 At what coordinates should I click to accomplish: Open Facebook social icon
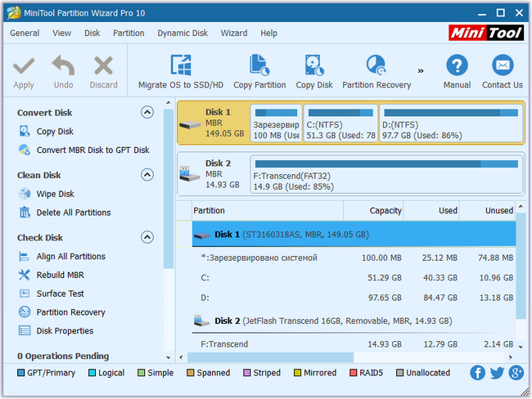(477, 373)
